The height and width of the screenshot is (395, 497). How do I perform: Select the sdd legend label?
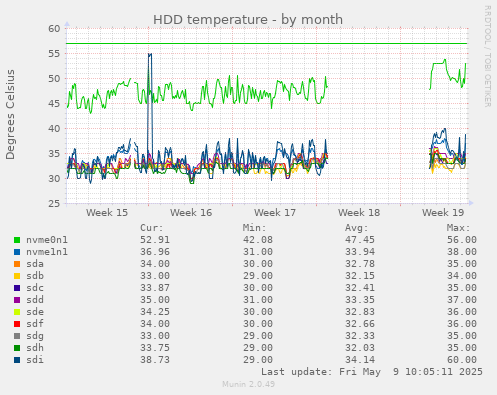point(35,300)
